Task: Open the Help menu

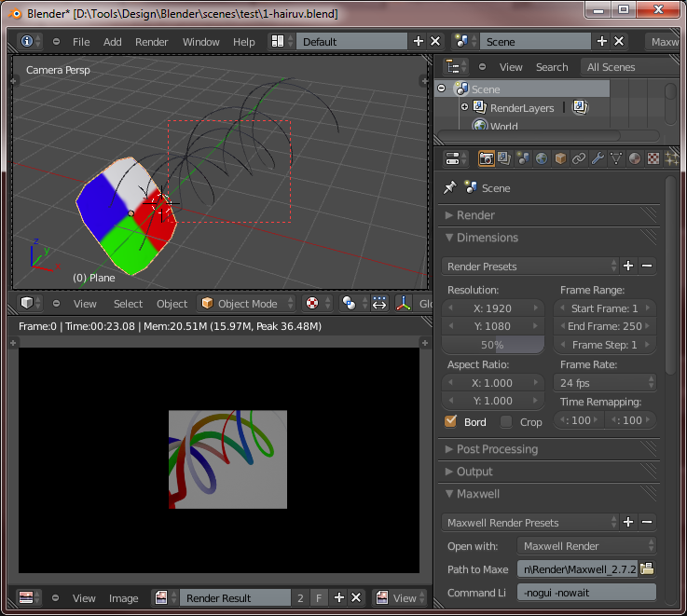Action: point(243,42)
